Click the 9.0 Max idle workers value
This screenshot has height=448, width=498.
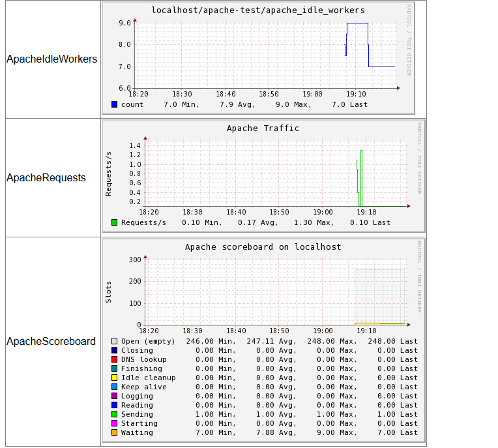[293, 104]
